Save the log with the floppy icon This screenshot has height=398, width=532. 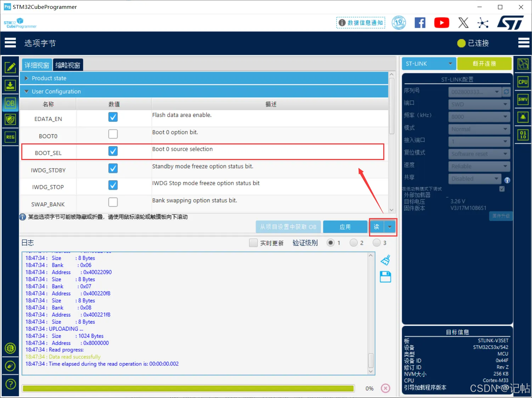click(x=385, y=277)
